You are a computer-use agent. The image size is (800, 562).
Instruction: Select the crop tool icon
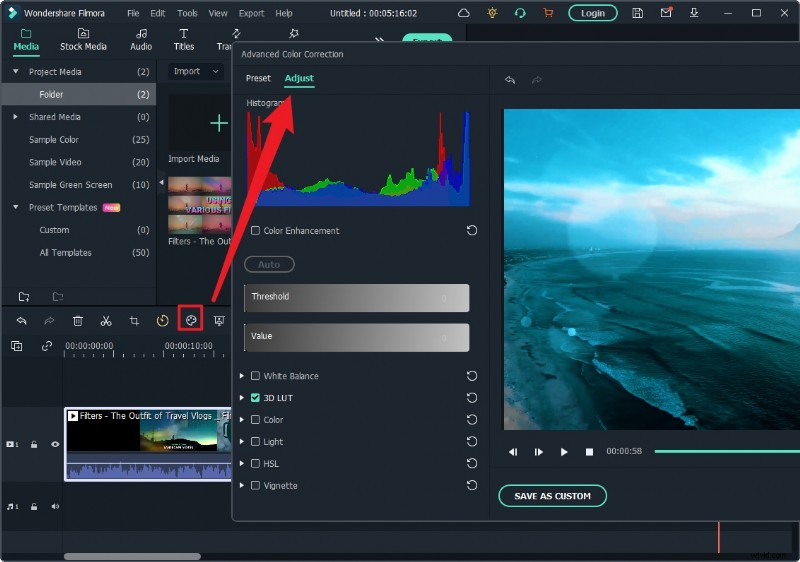coord(134,320)
